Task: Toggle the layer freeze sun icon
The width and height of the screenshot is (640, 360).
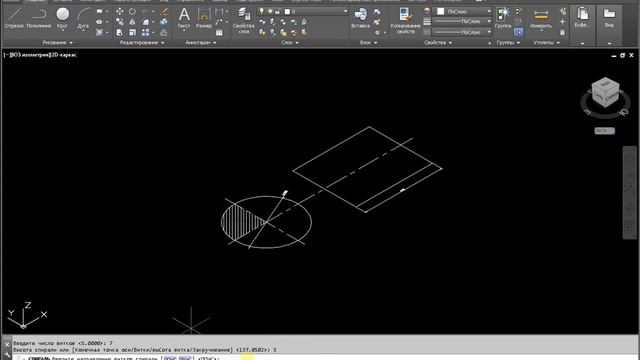Action: (x=270, y=11)
